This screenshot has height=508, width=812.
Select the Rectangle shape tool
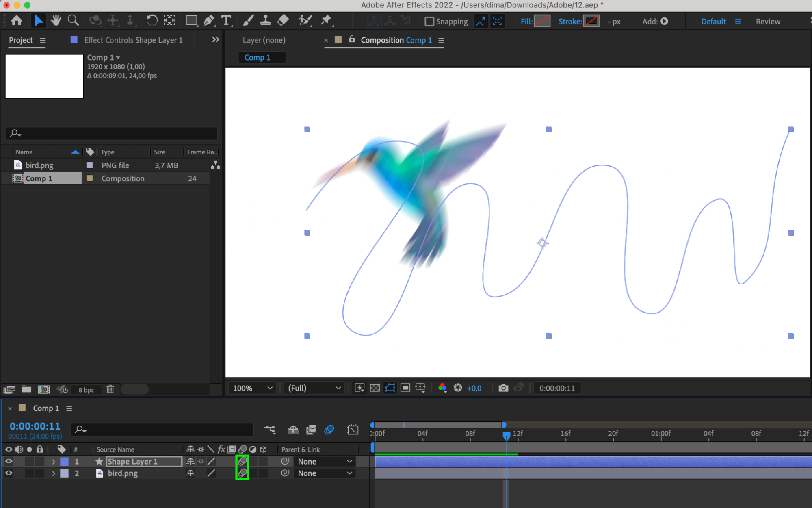[x=191, y=21]
